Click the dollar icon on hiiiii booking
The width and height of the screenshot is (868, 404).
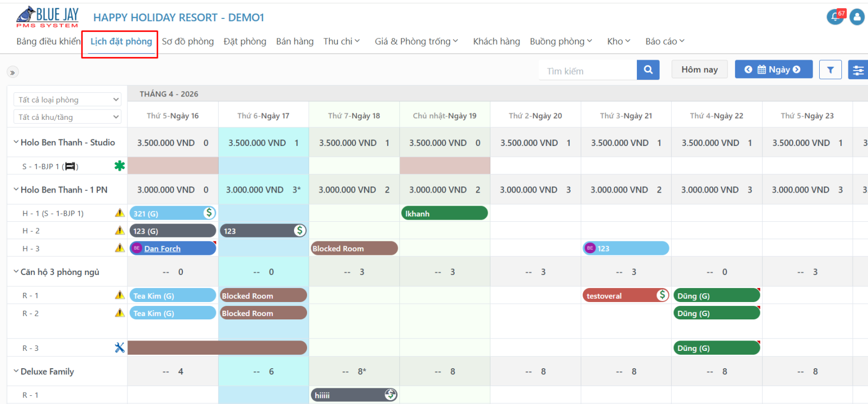(391, 395)
